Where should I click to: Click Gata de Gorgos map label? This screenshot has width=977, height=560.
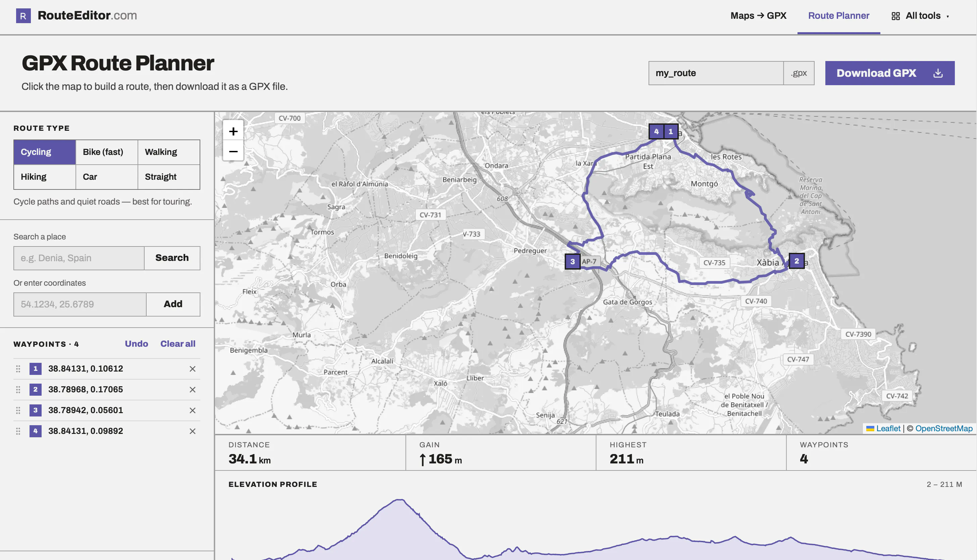click(x=627, y=302)
